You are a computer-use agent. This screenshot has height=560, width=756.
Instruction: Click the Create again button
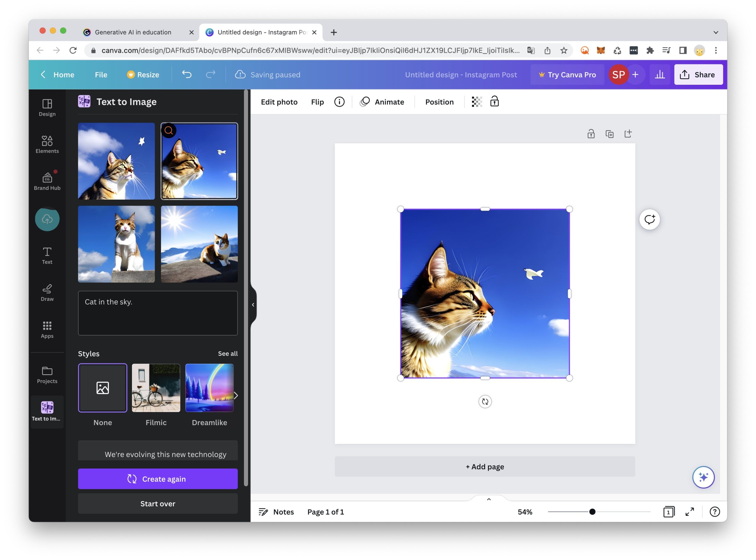click(x=158, y=479)
